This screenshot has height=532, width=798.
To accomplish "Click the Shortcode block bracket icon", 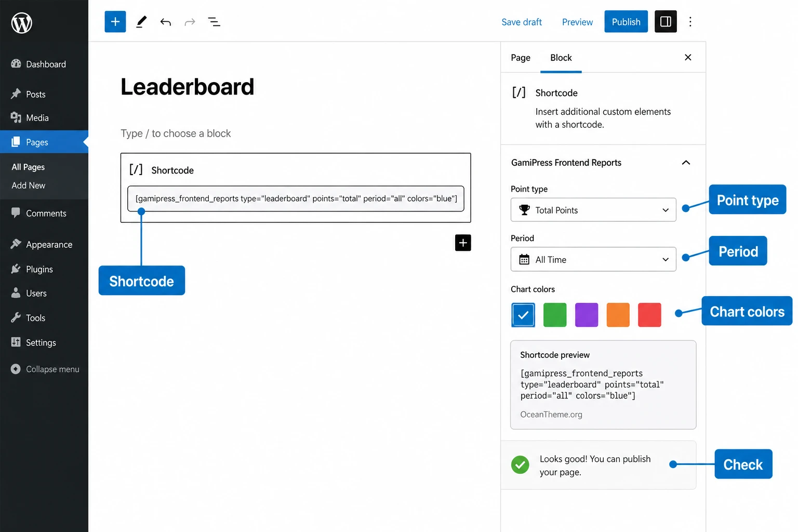I will point(136,170).
